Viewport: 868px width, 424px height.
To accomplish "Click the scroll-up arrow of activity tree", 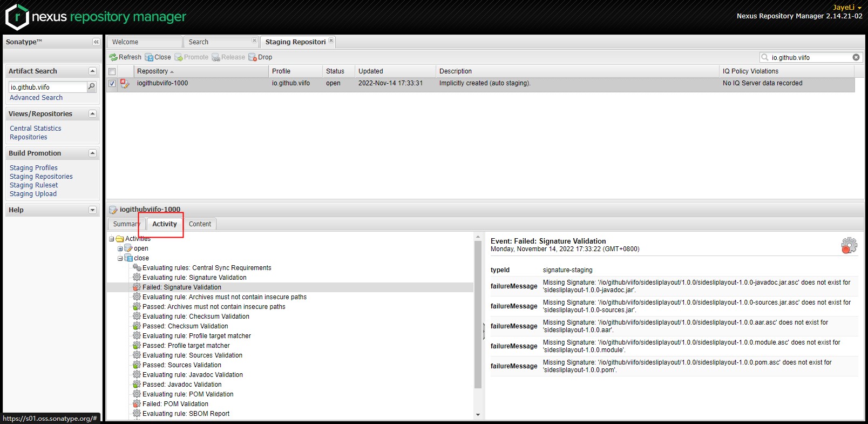I will pos(478,237).
